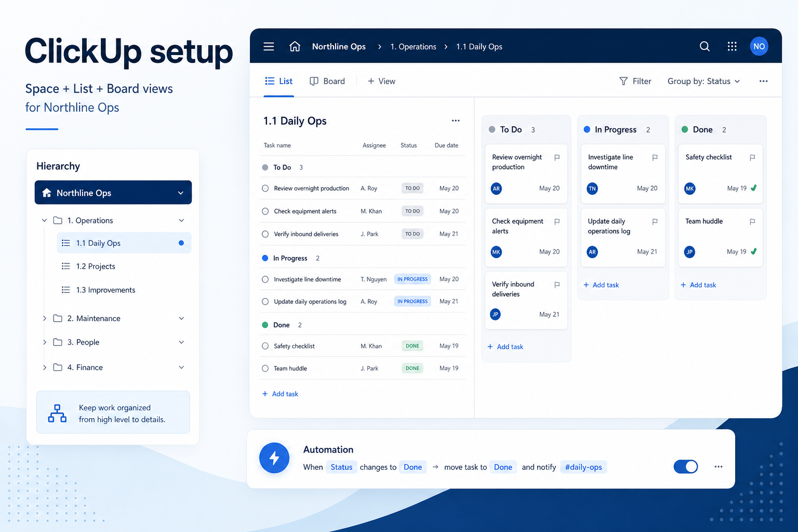
Task: Open NO user avatar menu
Action: 759,46
